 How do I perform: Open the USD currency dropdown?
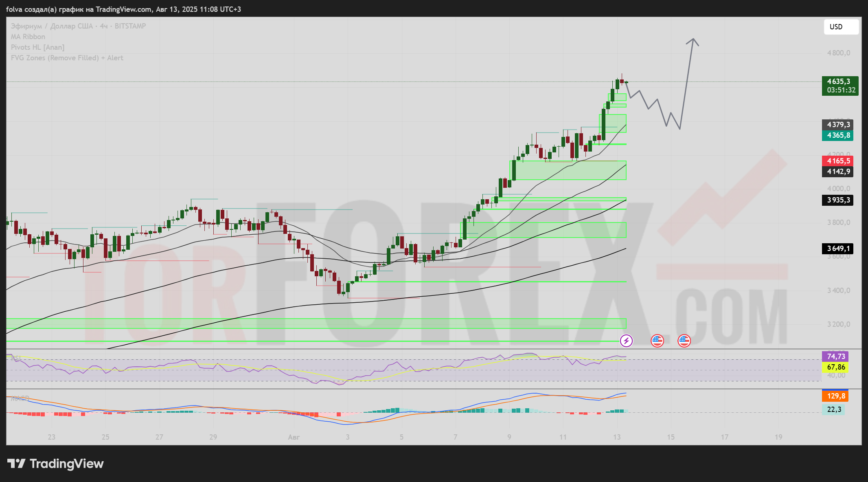pyautogui.click(x=841, y=27)
